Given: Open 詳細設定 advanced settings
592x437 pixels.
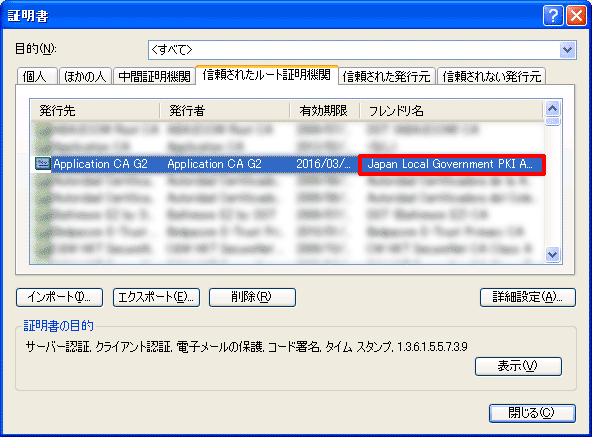Looking at the screenshot, I should click(x=528, y=297).
